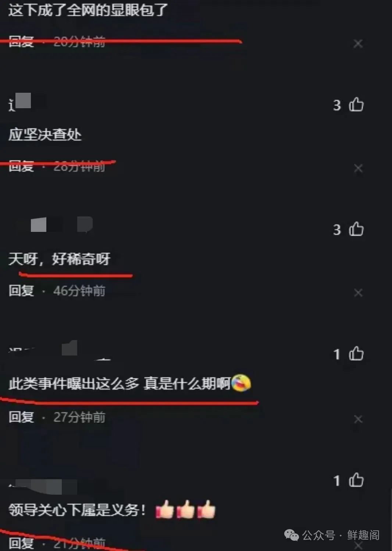The image size is (392, 551).
Task: Dismiss the "这下成了全网的显眼包了" comment
Action: click(358, 44)
